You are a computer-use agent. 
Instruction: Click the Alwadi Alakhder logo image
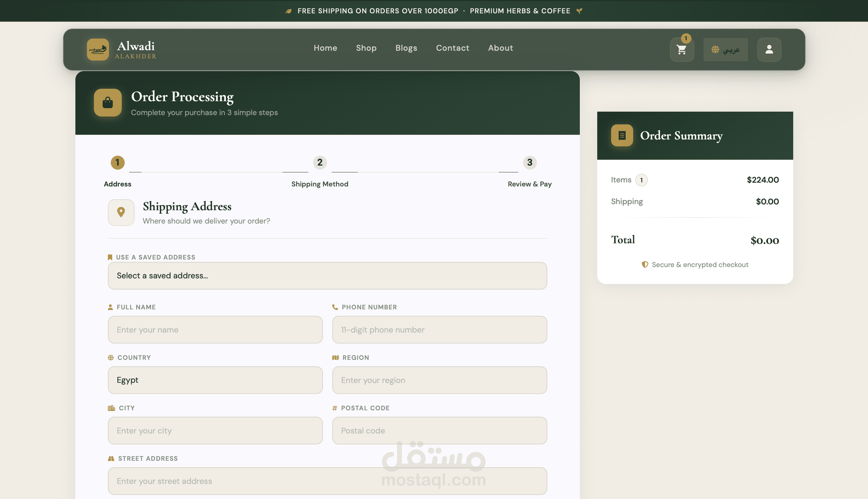point(98,49)
